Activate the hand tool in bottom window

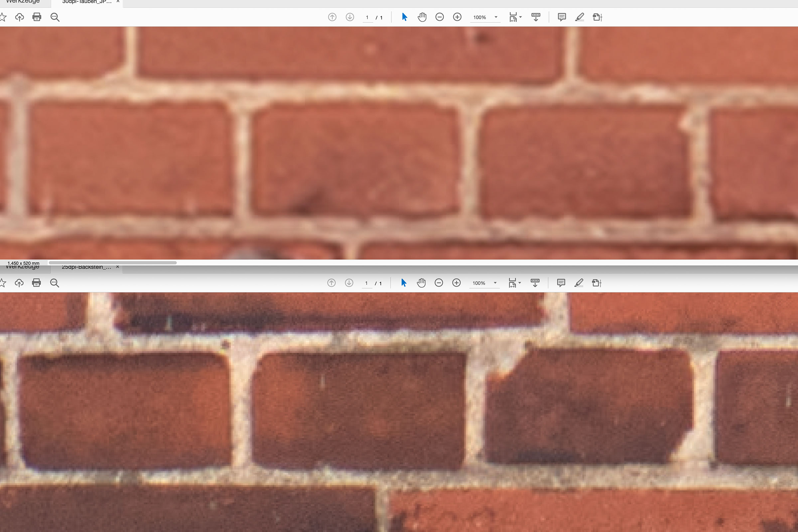point(421,283)
